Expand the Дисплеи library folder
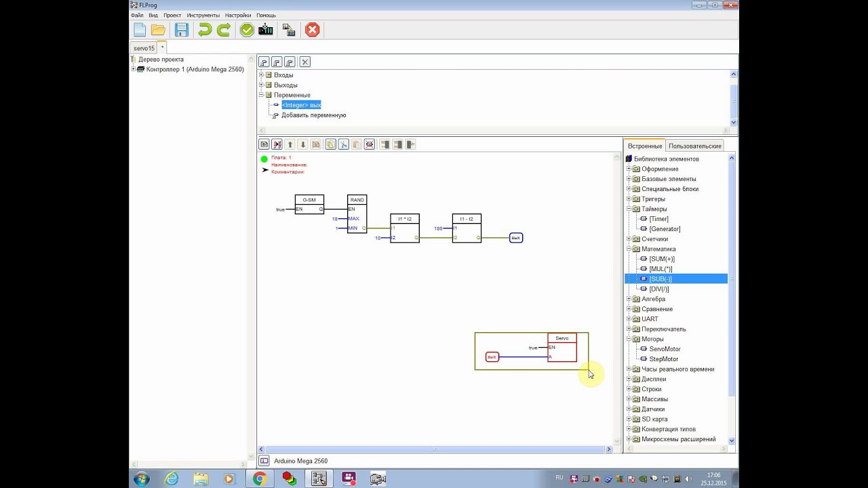Screen dimensions: 868x488 [x=629, y=379]
